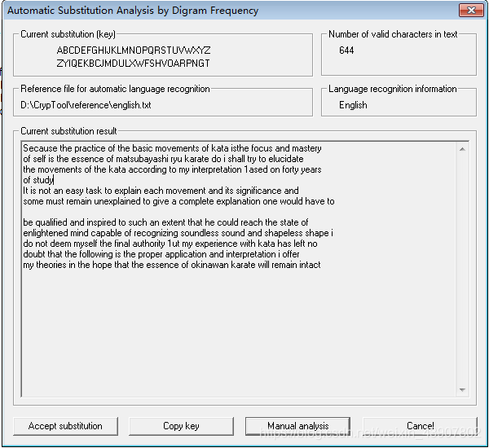Click the 'Current substitution result' label

coord(68,131)
